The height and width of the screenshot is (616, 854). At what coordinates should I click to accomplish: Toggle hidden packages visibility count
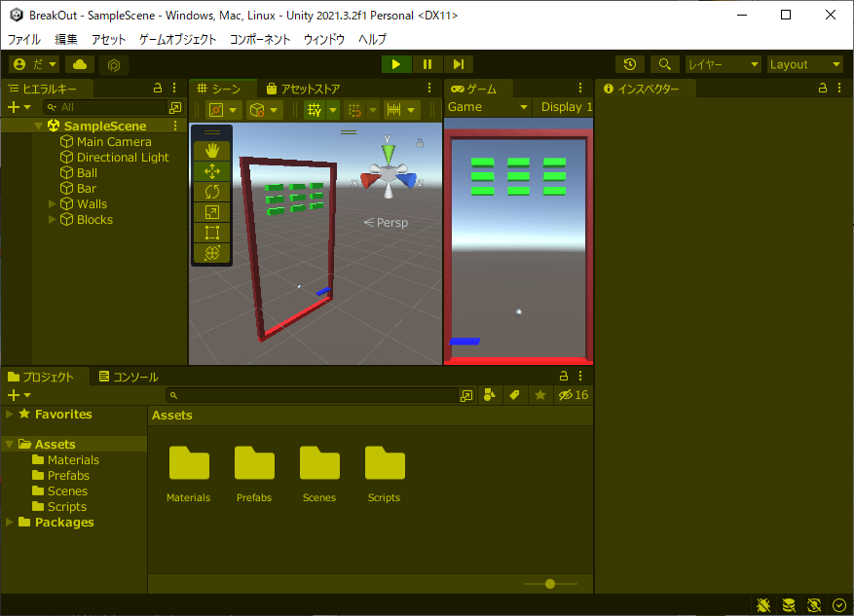pyautogui.click(x=573, y=395)
